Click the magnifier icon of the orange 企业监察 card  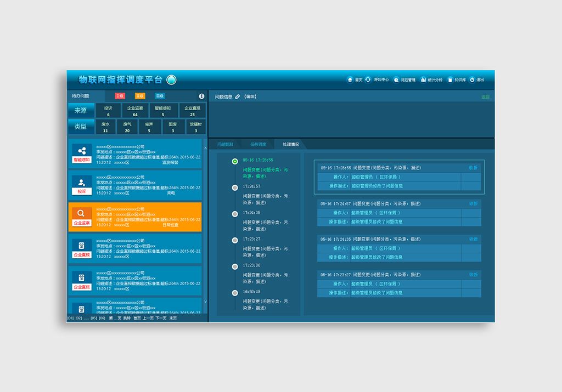click(x=81, y=213)
